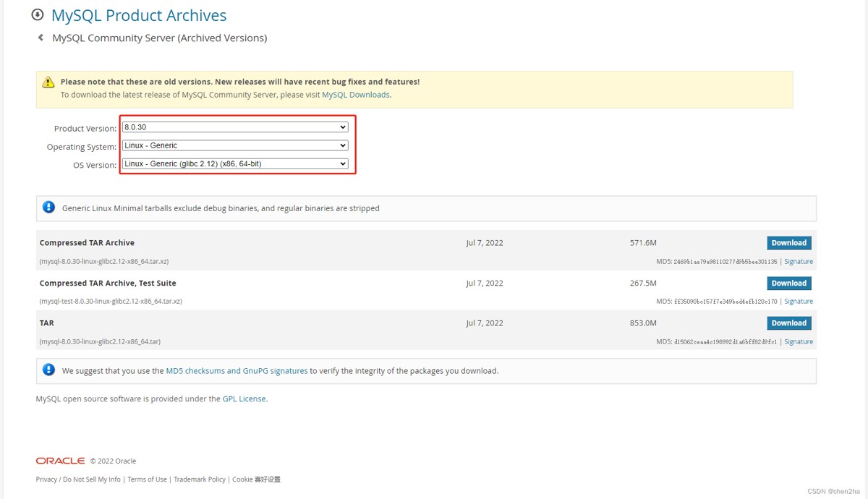Open Privacy / Do Not Sell My Info
This screenshot has height=499, width=868.
78,479
